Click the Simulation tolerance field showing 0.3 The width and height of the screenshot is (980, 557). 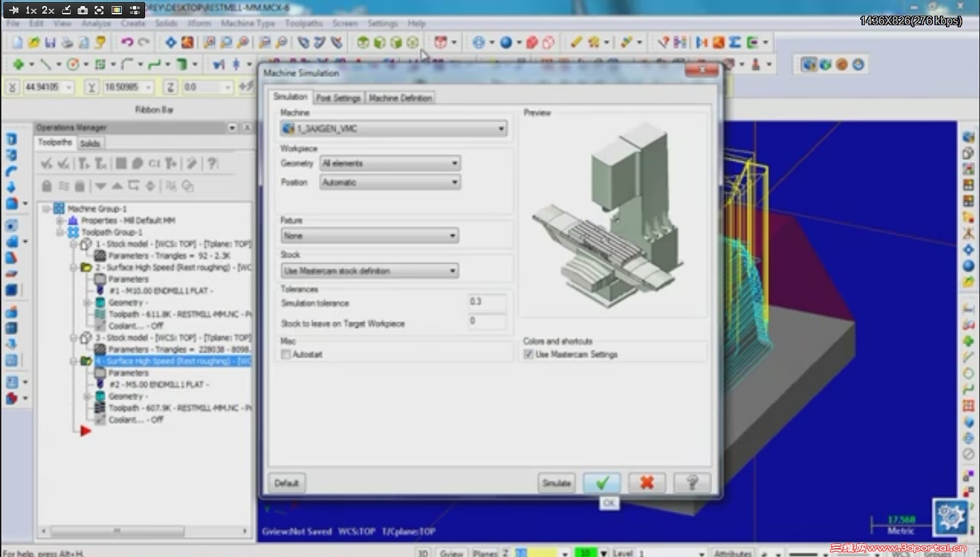point(487,302)
